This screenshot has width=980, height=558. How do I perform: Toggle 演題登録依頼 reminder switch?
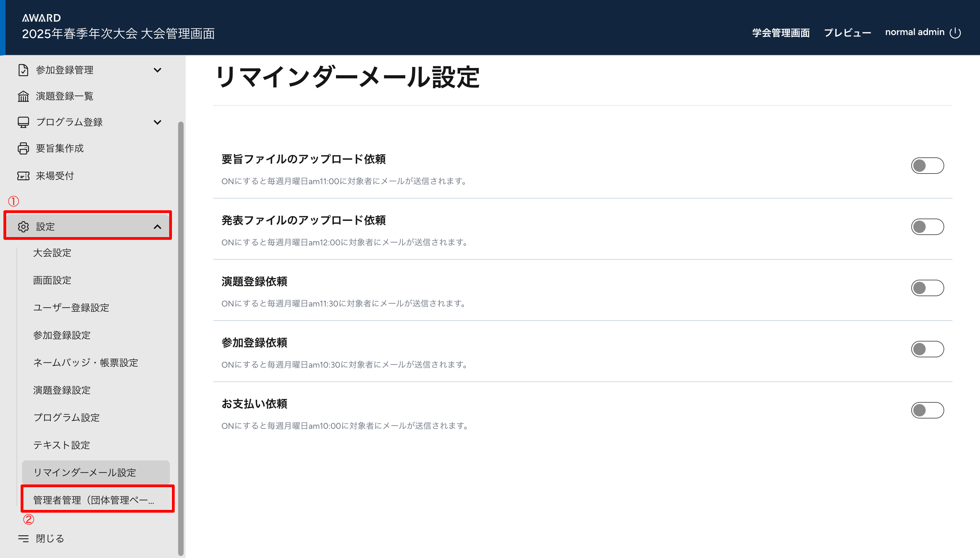coord(927,288)
